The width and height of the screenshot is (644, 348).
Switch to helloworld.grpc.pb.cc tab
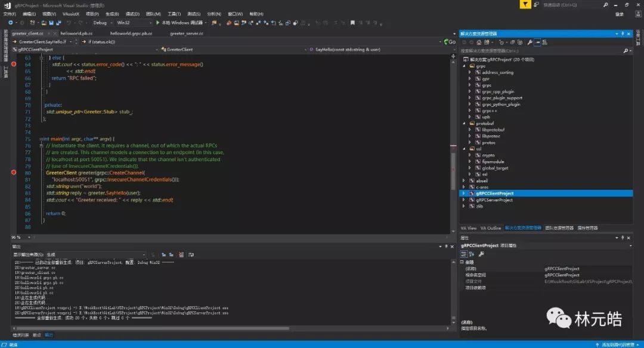click(131, 33)
